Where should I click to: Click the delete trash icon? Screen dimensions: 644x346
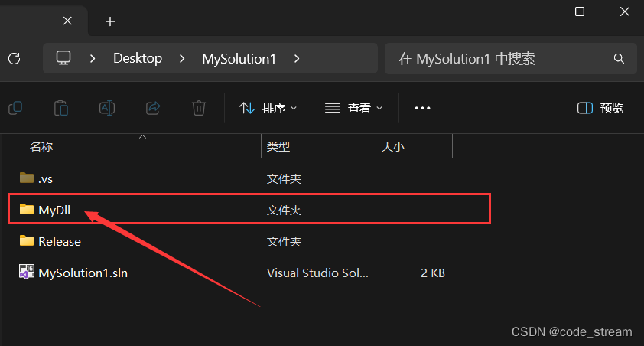coord(199,108)
